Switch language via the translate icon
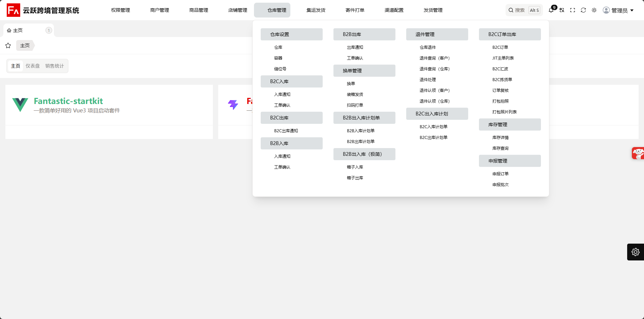Viewport: 644px width, 319px height. click(562, 10)
